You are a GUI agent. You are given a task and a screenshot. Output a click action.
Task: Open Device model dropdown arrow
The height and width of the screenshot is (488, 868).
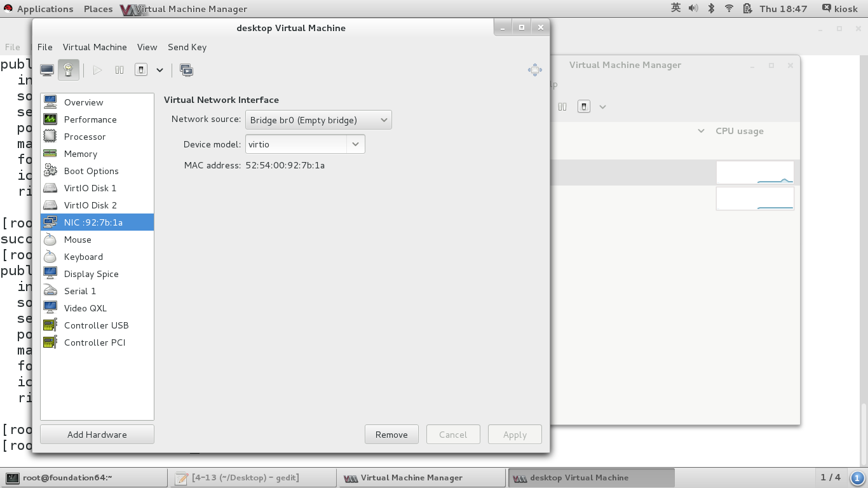[356, 144]
